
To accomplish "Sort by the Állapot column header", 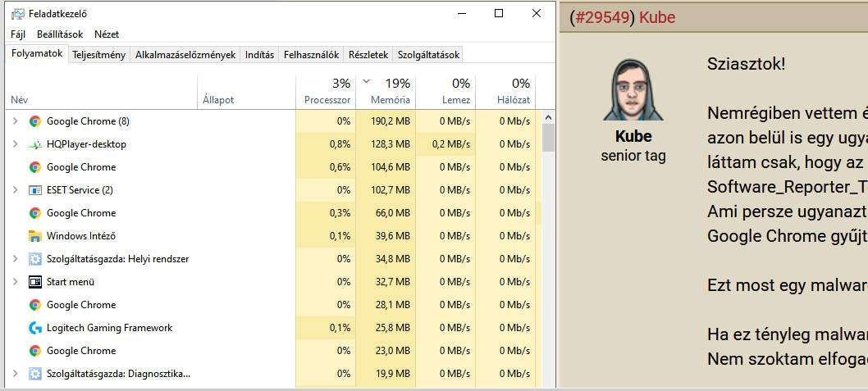I will point(247,91).
